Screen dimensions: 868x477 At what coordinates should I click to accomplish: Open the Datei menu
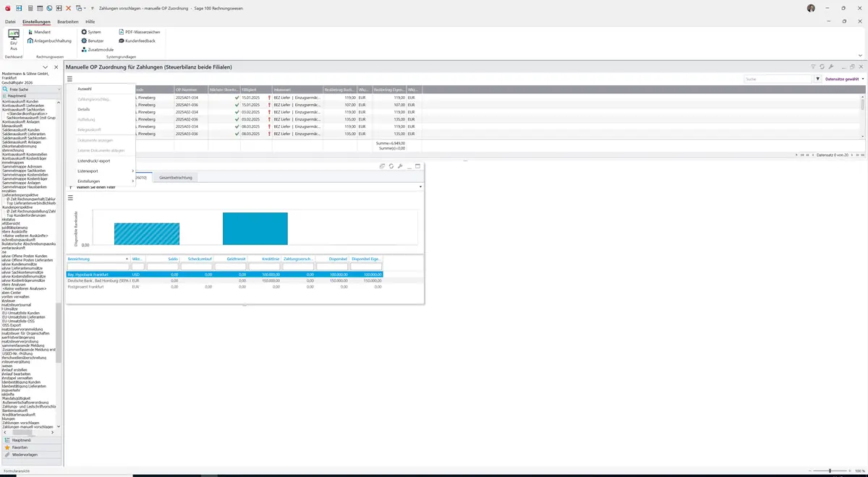[x=10, y=22]
